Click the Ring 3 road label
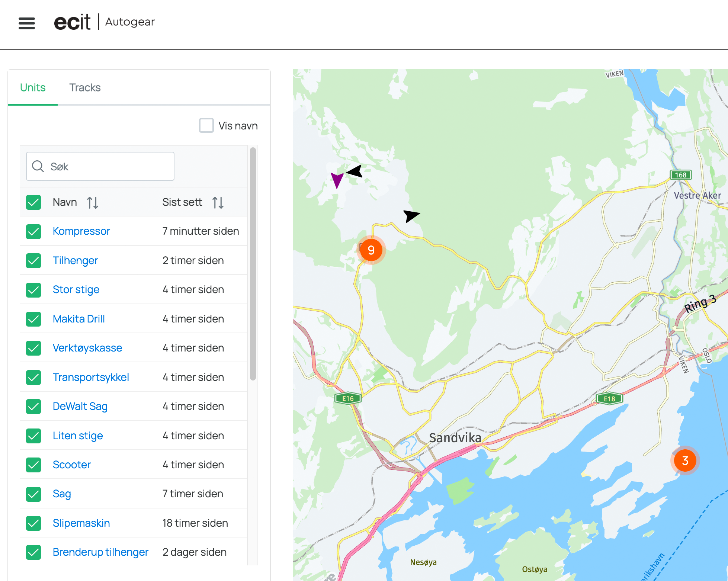728x581 pixels. 700,304
